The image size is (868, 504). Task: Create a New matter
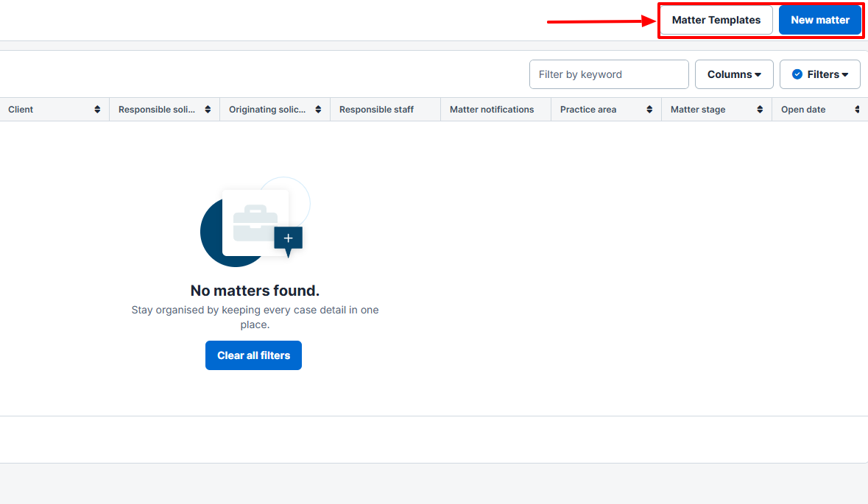(x=819, y=20)
